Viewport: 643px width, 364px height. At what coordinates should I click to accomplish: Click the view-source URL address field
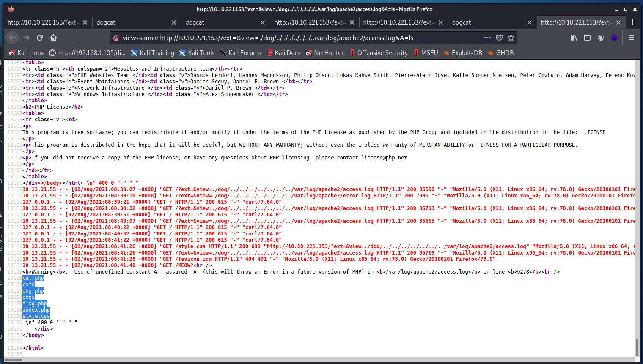point(296,38)
